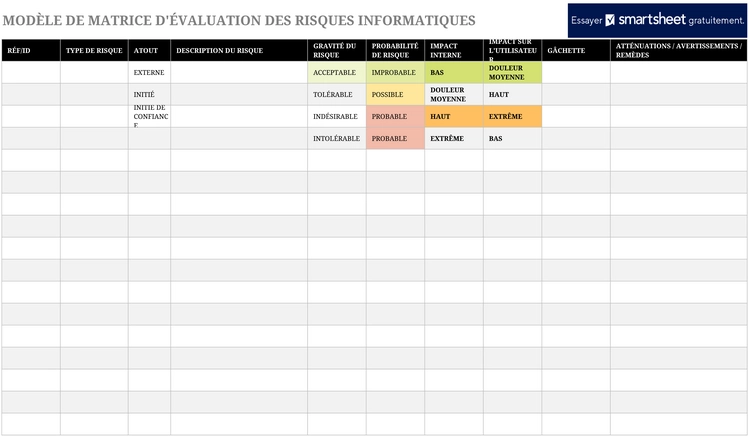Select the yellow POSSIBLE probability cell

coord(395,95)
